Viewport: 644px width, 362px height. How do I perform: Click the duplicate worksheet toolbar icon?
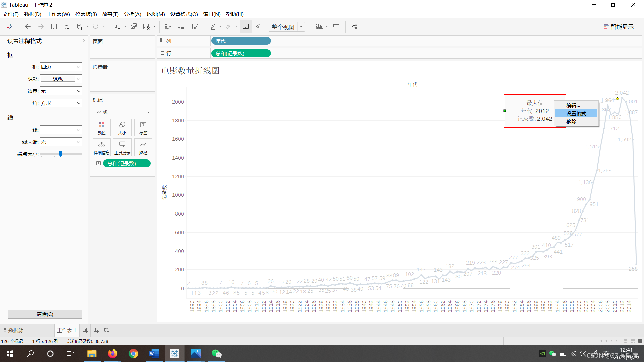133,27
